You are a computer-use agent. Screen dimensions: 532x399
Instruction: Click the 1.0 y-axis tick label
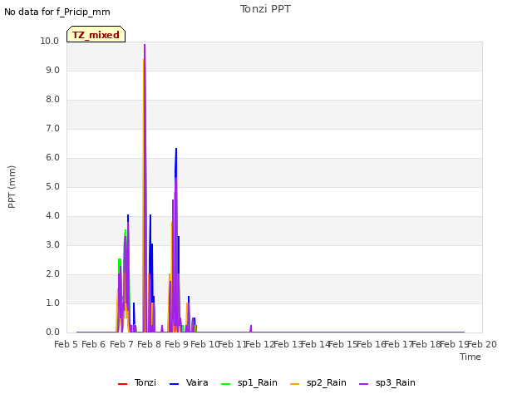52,303
